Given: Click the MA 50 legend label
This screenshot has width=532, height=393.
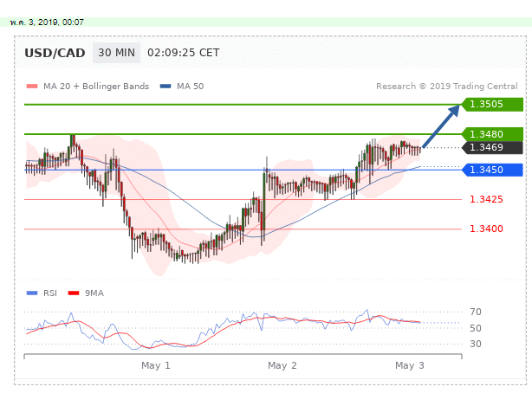Looking at the screenshot, I should tap(191, 87).
